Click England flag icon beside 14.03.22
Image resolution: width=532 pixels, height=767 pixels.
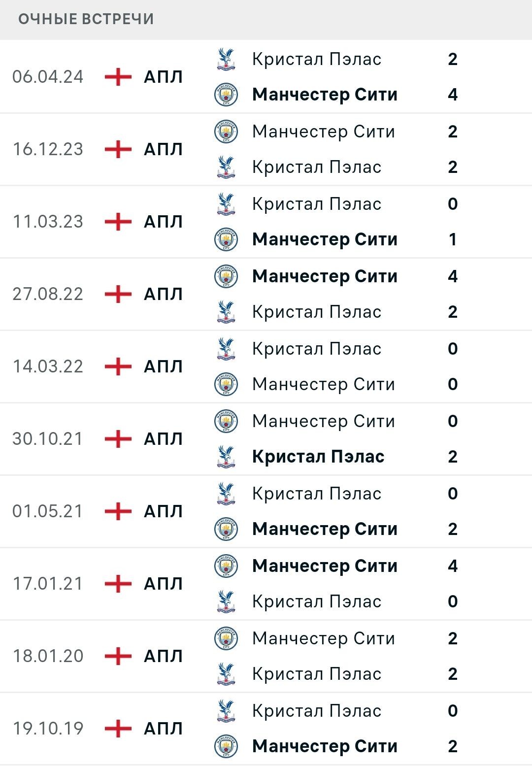point(118,367)
